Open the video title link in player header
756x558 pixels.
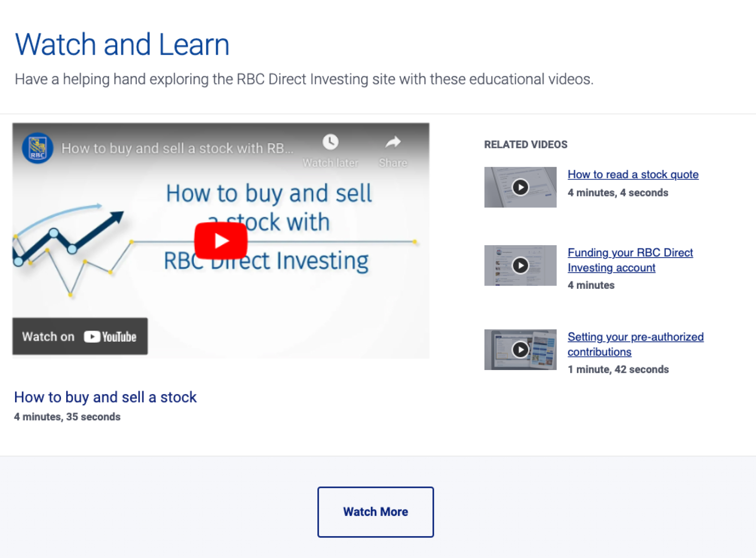pos(177,148)
